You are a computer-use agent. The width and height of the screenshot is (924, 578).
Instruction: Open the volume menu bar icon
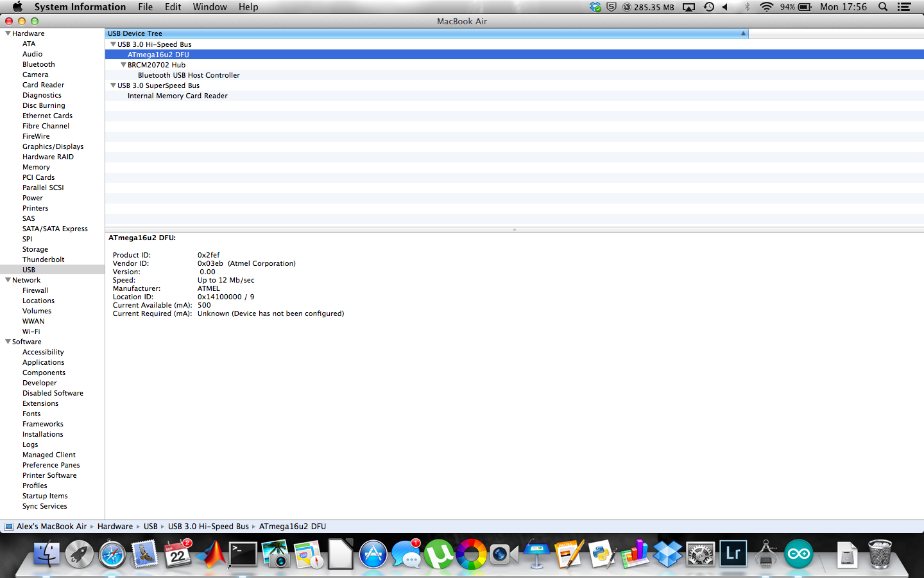(725, 7)
